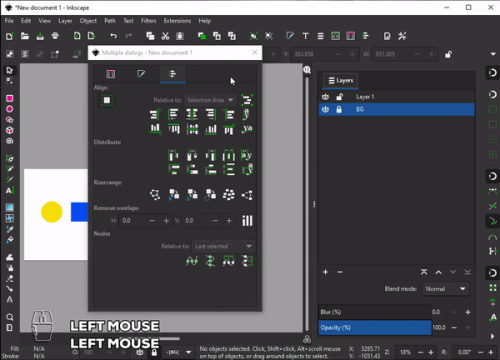This screenshot has width=500, height=360.
Task: Toggle the top snapping button
Action: pyautogui.click(x=492, y=72)
